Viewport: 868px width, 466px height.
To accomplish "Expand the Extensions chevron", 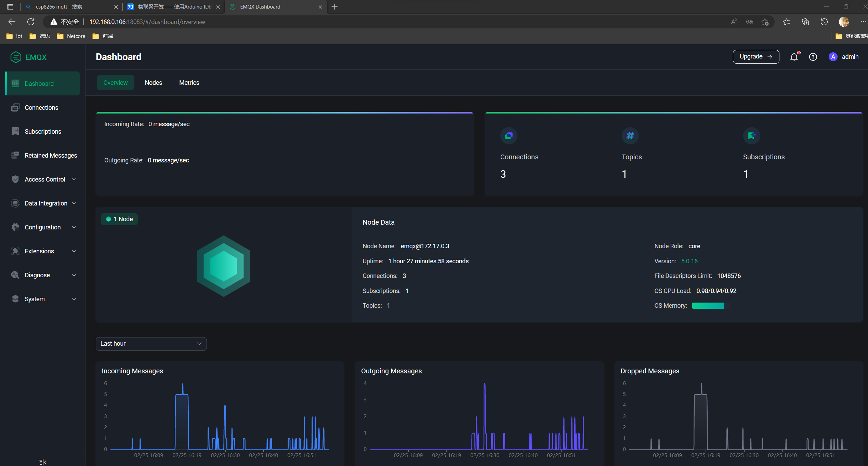I will (x=74, y=251).
